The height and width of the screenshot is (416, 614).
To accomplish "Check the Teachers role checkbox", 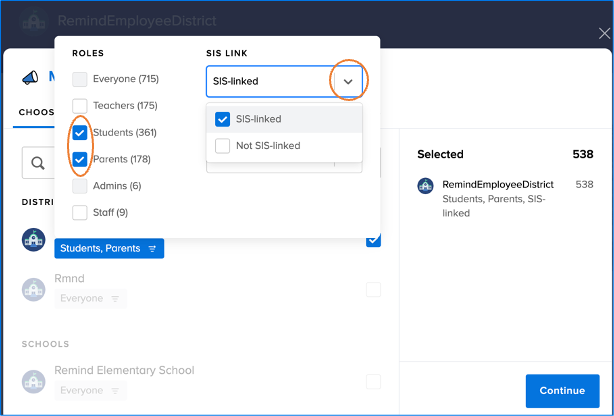I will pyautogui.click(x=80, y=105).
